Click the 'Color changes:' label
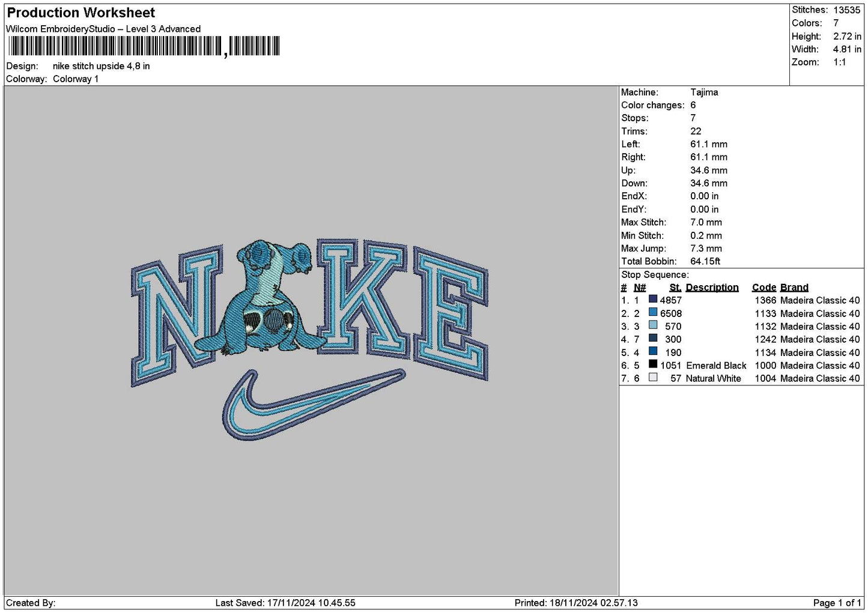 coord(652,105)
